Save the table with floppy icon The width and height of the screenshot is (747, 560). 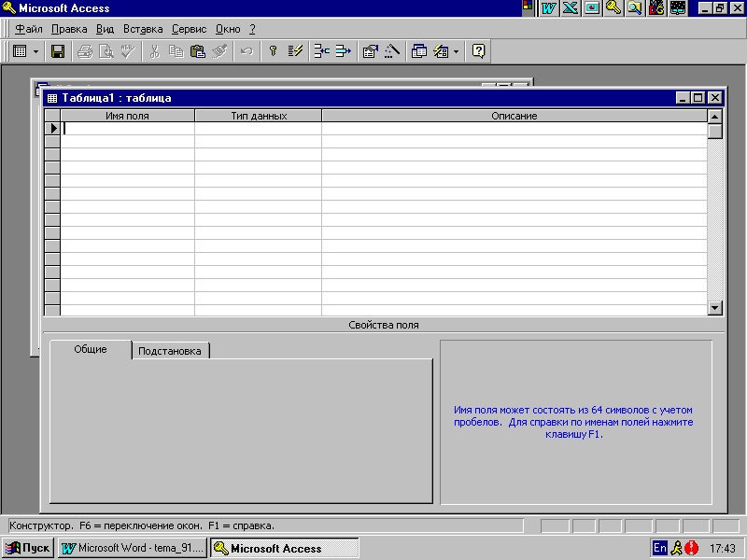(x=58, y=51)
